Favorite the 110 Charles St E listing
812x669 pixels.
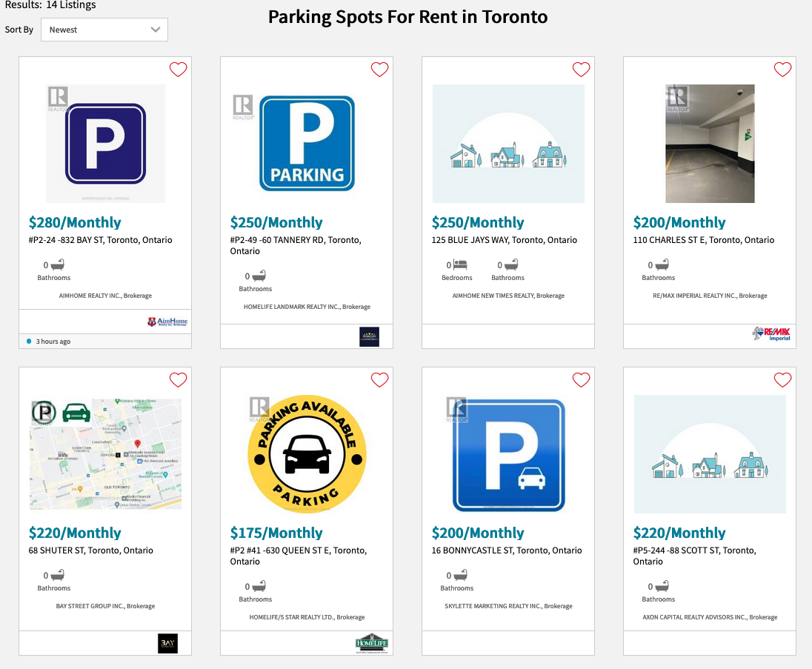click(782, 70)
